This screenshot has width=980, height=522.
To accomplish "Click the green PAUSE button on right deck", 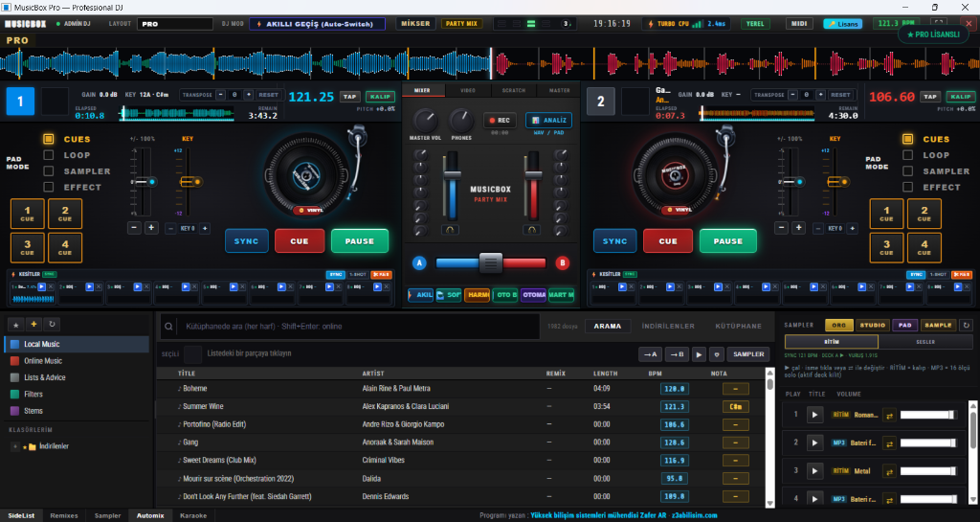I will [728, 241].
